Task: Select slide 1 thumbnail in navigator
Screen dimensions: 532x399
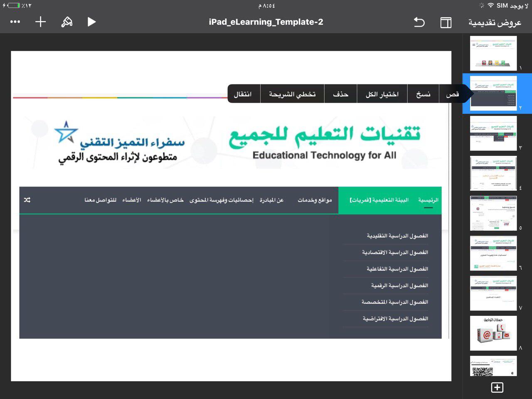Action: click(x=493, y=53)
